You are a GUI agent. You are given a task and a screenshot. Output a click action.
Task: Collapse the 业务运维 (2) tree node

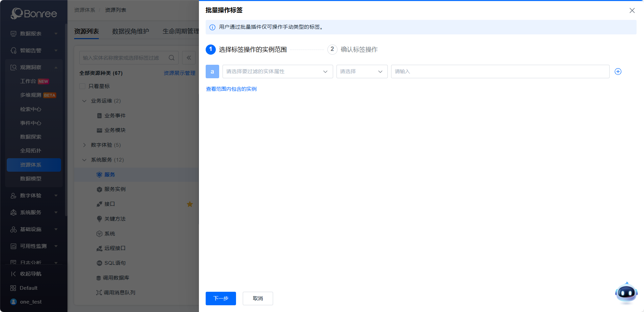tap(84, 101)
